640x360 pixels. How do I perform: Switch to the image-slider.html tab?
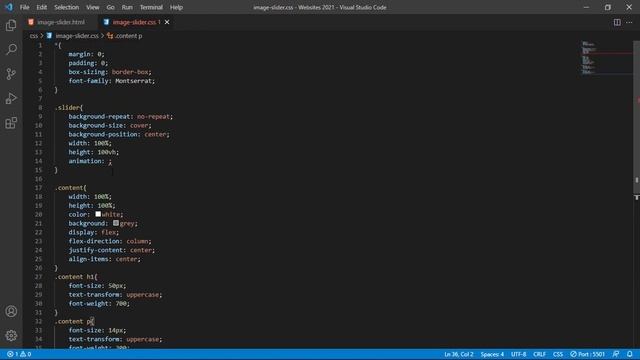point(61,22)
